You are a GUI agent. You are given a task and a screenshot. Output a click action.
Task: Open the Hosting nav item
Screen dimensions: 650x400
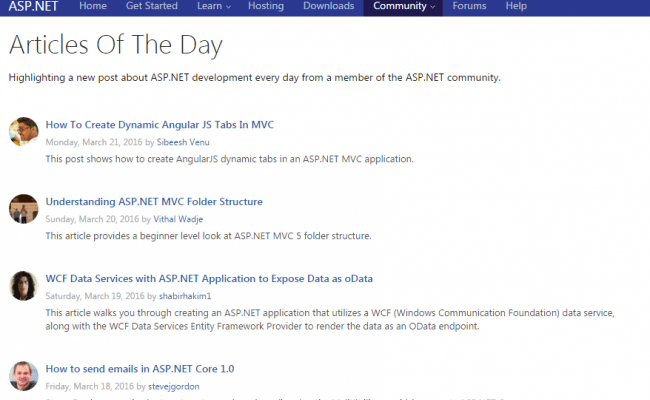pyautogui.click(x=266, y=6)
